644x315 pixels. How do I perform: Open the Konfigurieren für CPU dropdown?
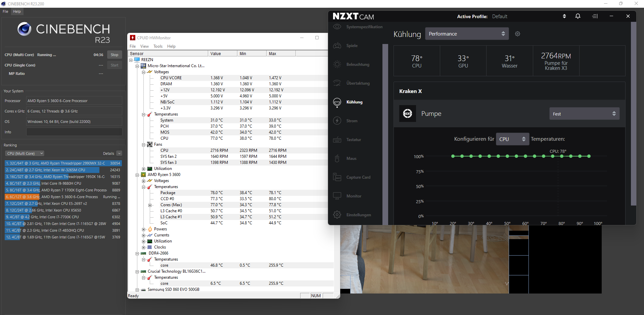[x=512, y=139]
